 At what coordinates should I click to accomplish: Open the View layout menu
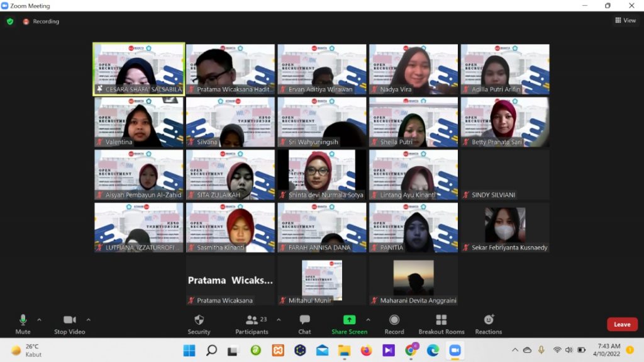coord(625,21)
